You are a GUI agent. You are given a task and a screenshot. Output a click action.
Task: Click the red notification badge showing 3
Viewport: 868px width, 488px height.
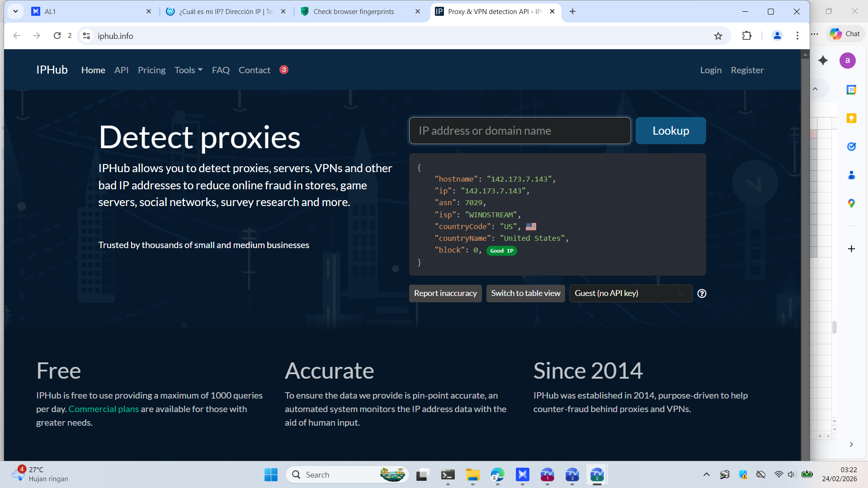pyautogui.click(x=283, y=70)
